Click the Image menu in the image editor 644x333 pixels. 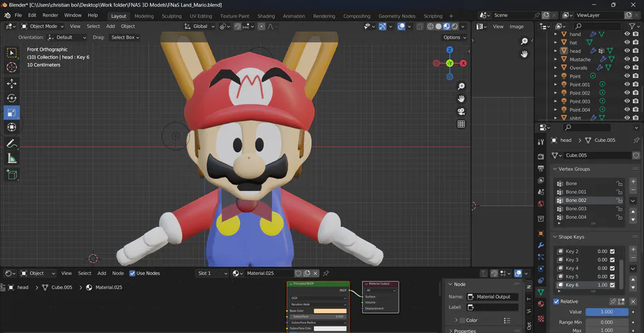click(516, 26)
